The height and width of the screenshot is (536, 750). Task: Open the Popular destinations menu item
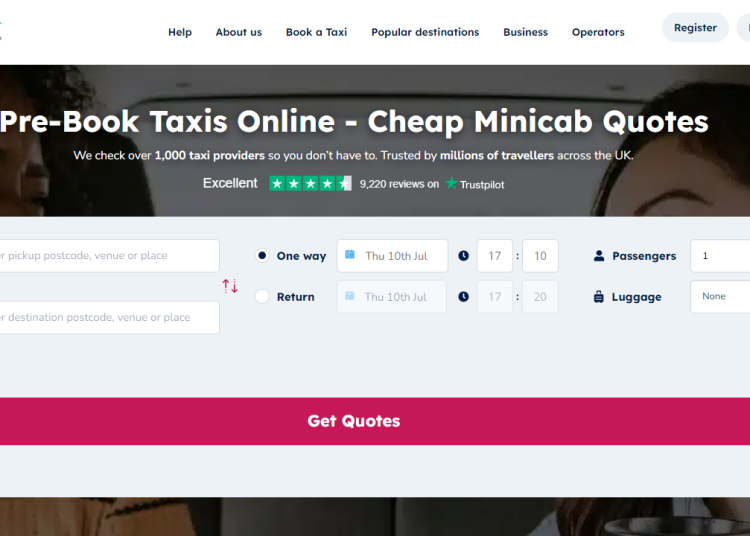point(425,32)
